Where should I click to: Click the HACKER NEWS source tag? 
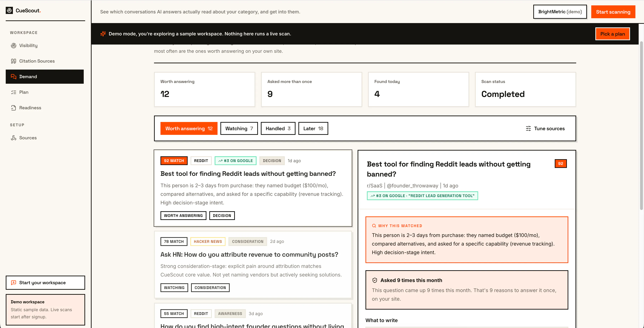[x=208, y=241]
